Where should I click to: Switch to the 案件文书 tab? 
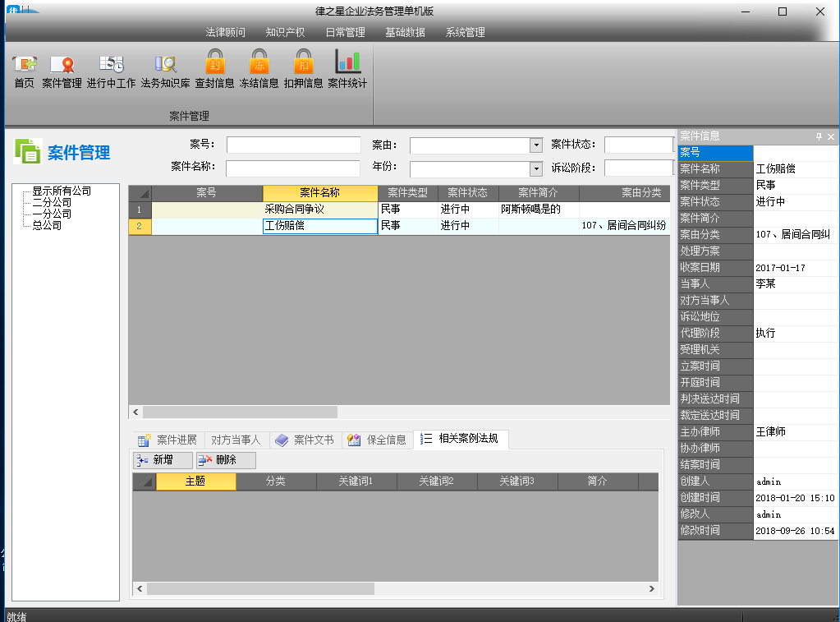(x=305, y=440)
